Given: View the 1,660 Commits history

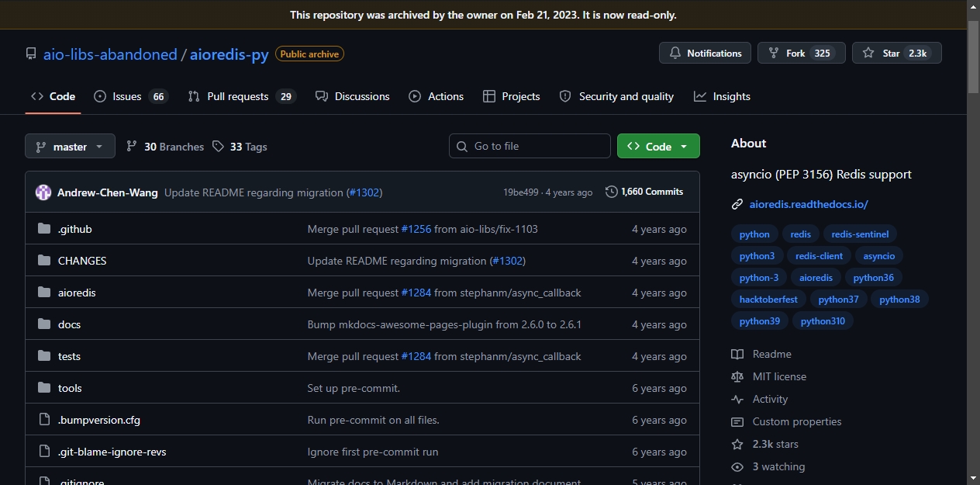Looking at the screenshot, I should coord(644,192).
